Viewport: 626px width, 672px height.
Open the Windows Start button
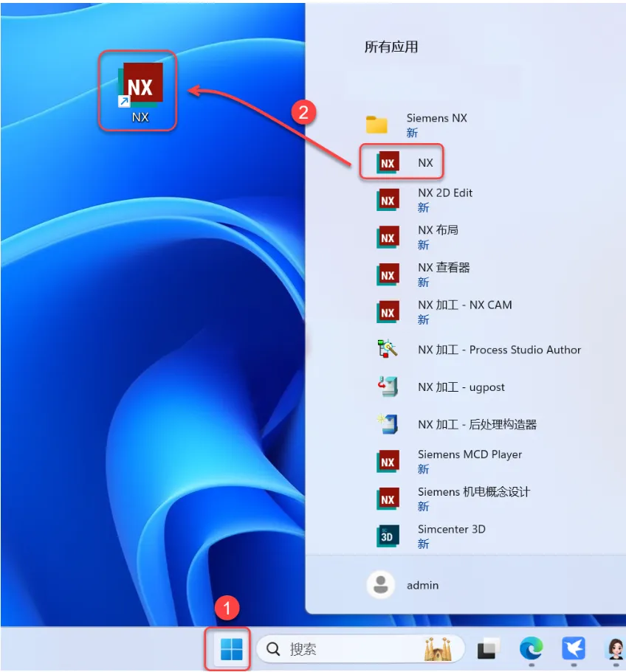231,648
